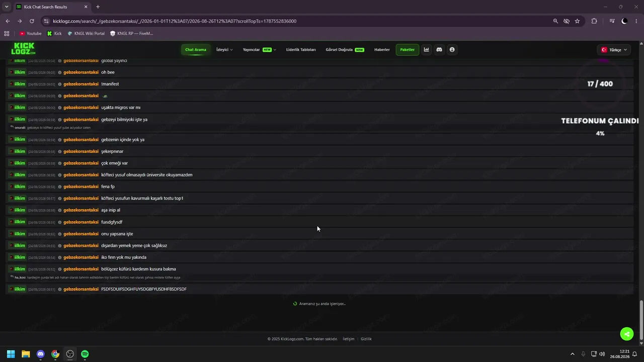The width and height of the screenshot is (644, 362).
Task: Reload the page
Action: pyautogui.click(x=32, y=21)
